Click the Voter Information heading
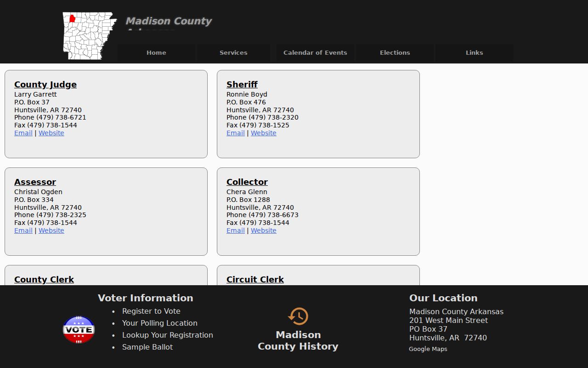588x368 pixels. [x=146, y=298]
